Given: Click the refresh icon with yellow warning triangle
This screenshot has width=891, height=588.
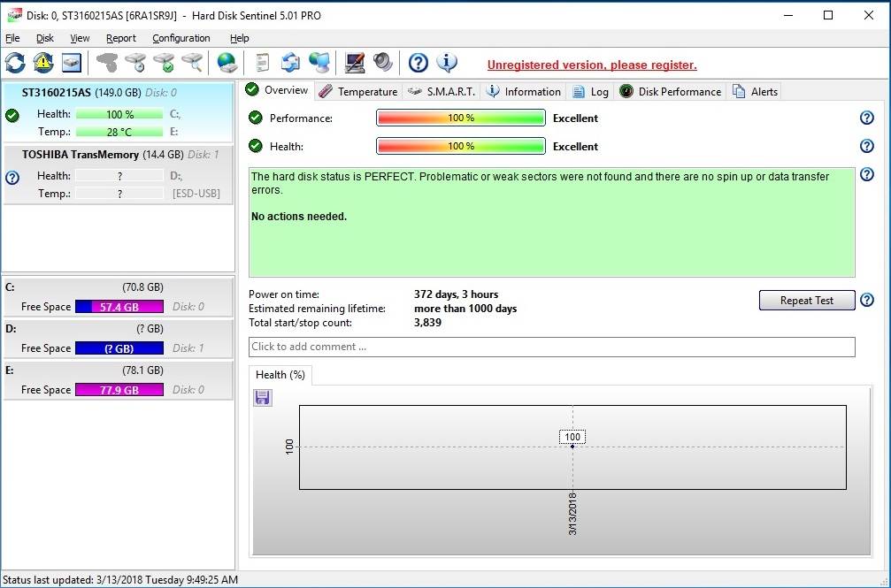Looking at the screenshot, I should [43, 63].
